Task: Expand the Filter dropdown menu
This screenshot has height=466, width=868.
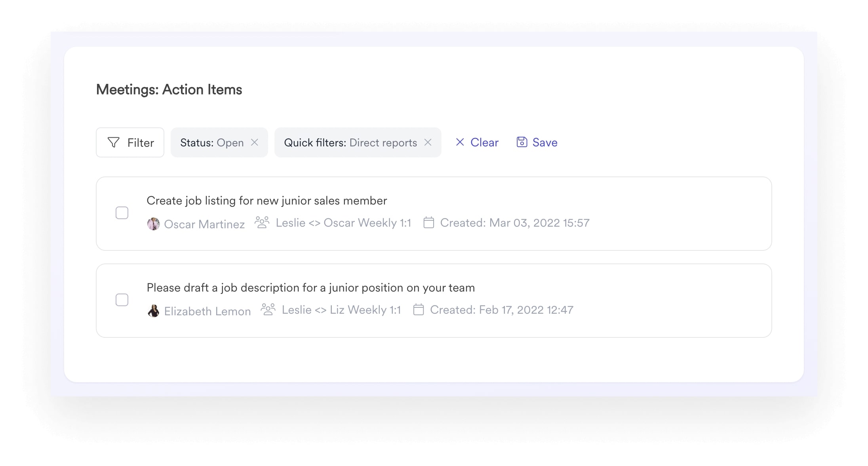Action: (x=130, y=142)
